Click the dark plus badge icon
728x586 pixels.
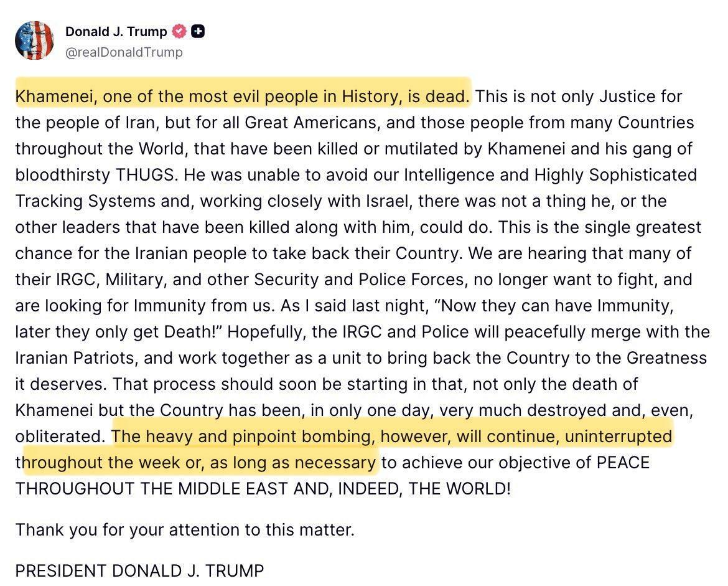(198, 31)
